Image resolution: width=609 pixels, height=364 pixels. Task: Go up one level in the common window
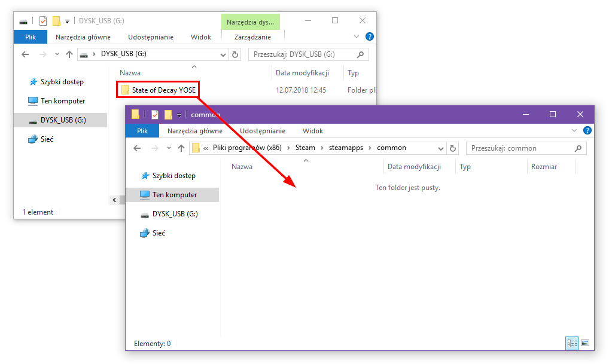tap(181, 148)
